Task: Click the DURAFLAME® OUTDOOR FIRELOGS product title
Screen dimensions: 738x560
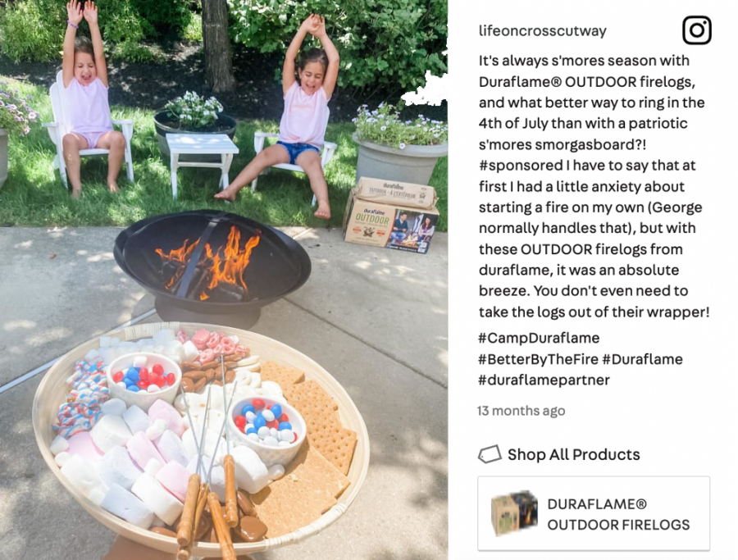Action: [618, 514]
